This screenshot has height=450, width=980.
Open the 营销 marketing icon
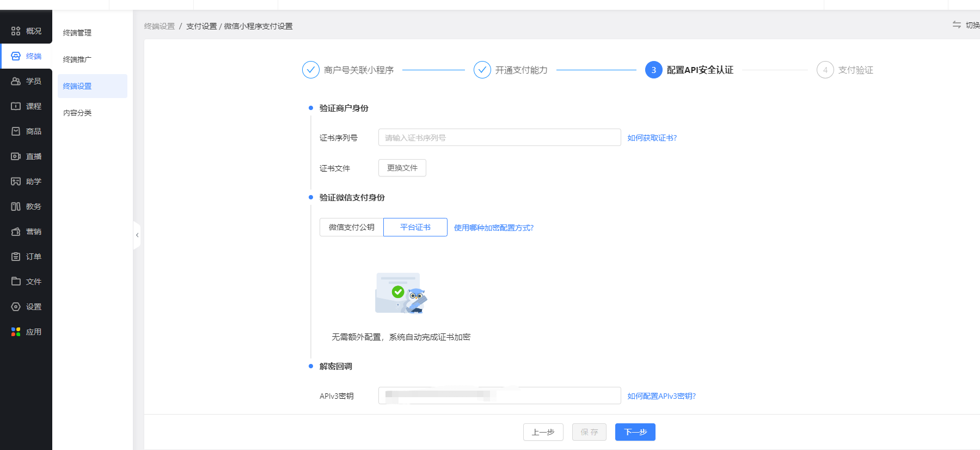click(16, 232)
